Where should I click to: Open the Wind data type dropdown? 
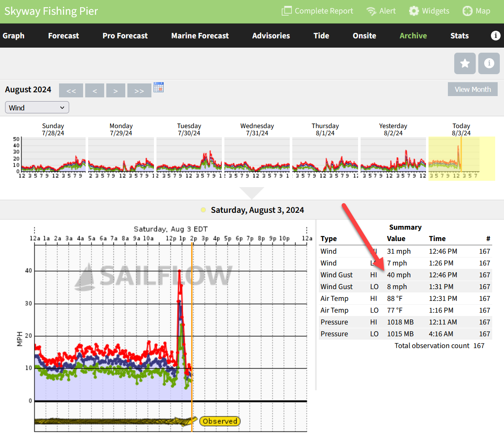[x=37, y=107]
